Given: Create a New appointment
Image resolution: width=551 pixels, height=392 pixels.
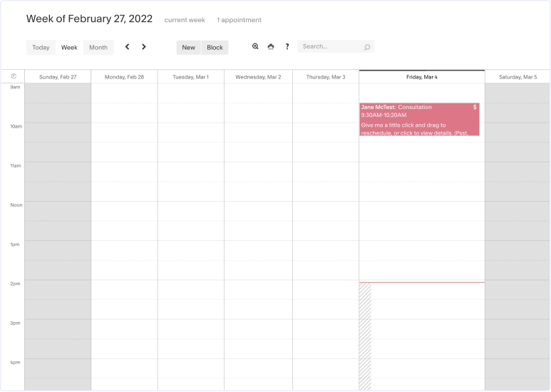Looking at the screenshot, I should click(x=189, y=48).
